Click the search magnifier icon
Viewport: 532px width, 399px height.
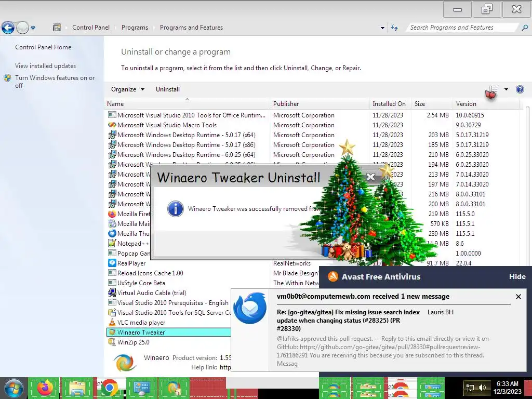525,28
